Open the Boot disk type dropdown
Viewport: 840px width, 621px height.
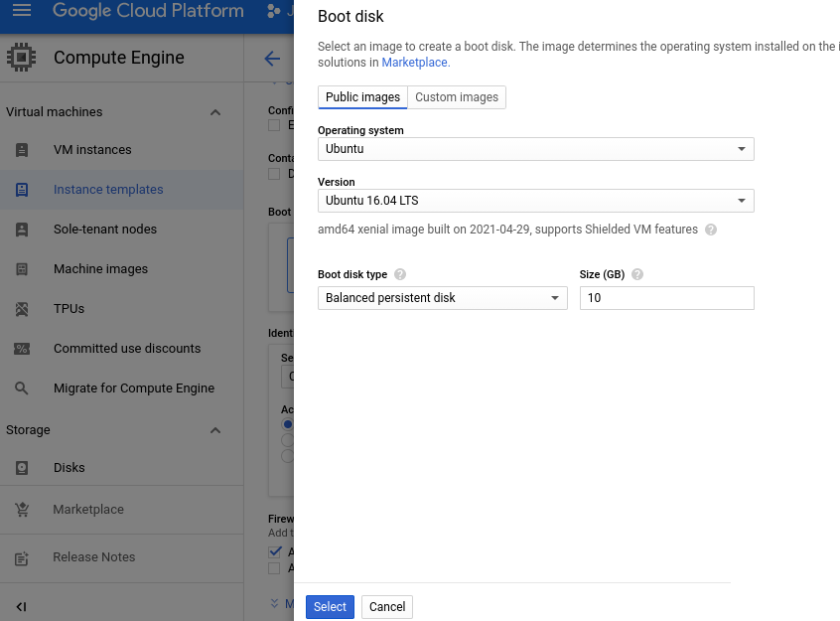[x=443, y=298]
